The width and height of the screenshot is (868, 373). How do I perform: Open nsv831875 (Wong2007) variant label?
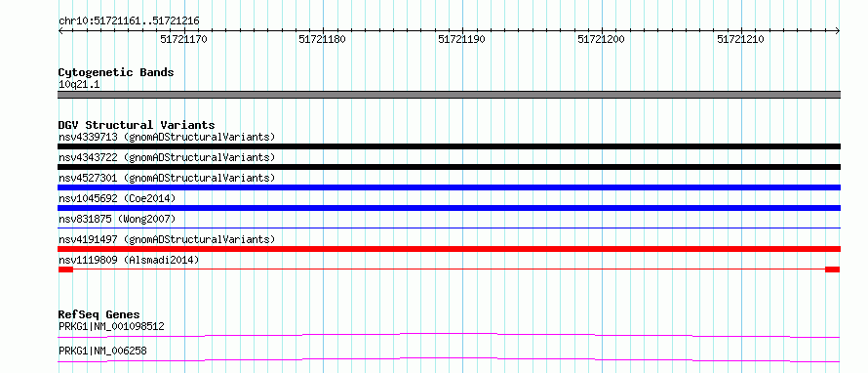117,219
